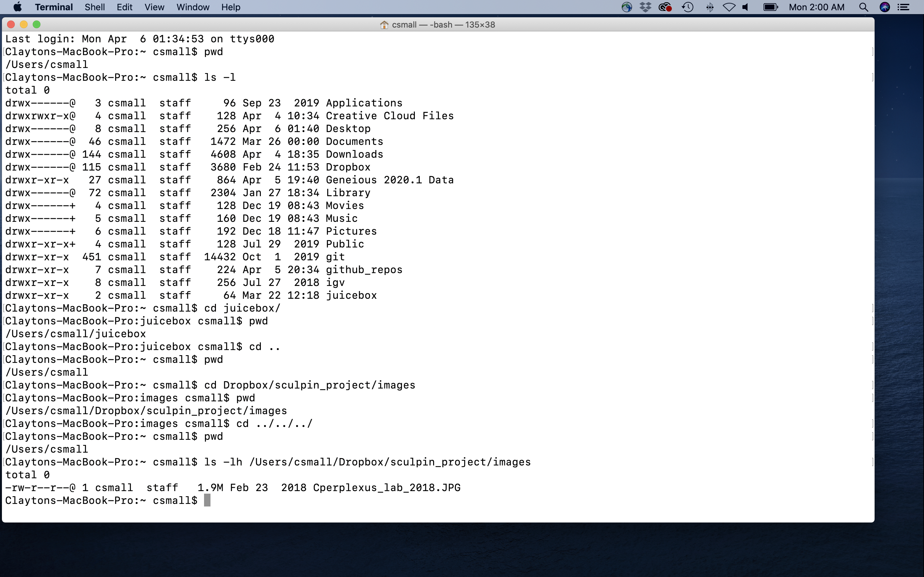
Task: Open the Shell menu
Action: coord(95,7)
